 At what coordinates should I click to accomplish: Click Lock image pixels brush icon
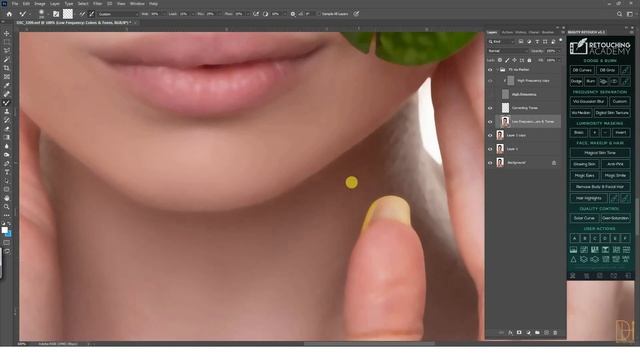pos(507,60)
